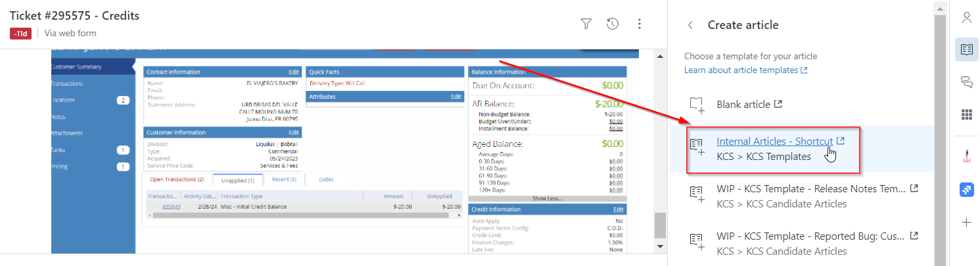Switch to Recent (5) tab

point(285,179)
